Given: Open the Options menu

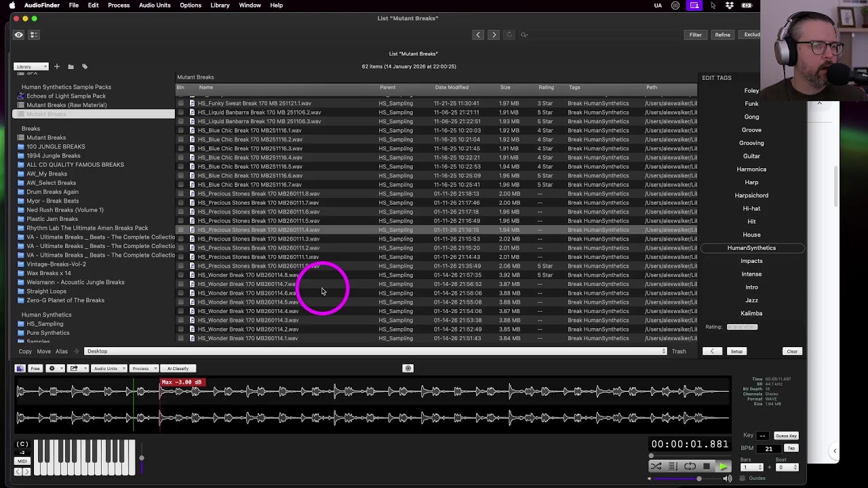Looking at the screenshot, I should (x=191, y=5).
